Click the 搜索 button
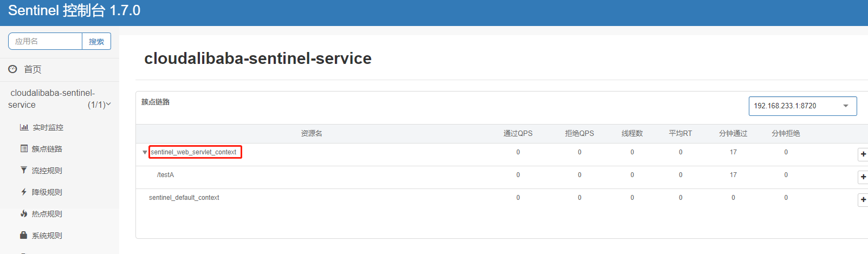This screenshot has width=868, height=254. click(96, 41)
